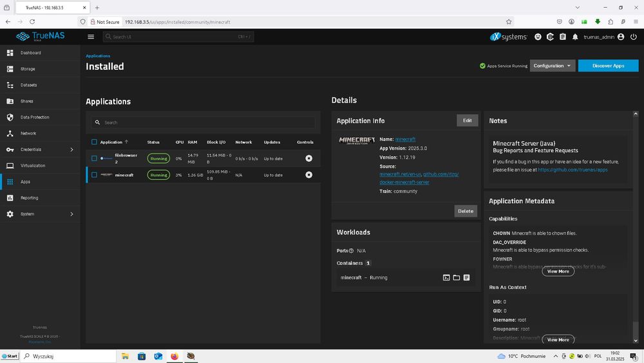This screenshot has height=363, width=644.
Task: Open minecraft.net/en-us source link
Action: (400, 174)
